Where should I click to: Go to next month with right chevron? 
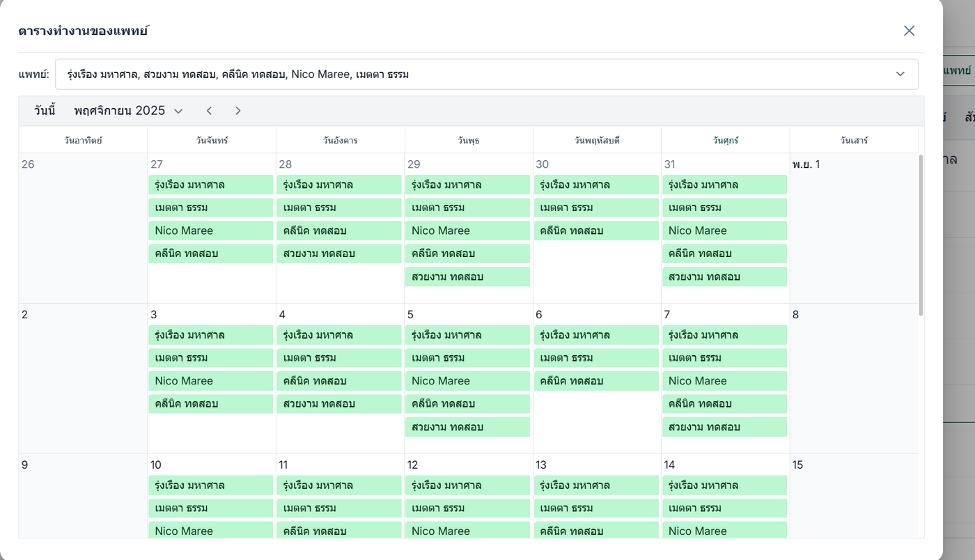(238, 111)
